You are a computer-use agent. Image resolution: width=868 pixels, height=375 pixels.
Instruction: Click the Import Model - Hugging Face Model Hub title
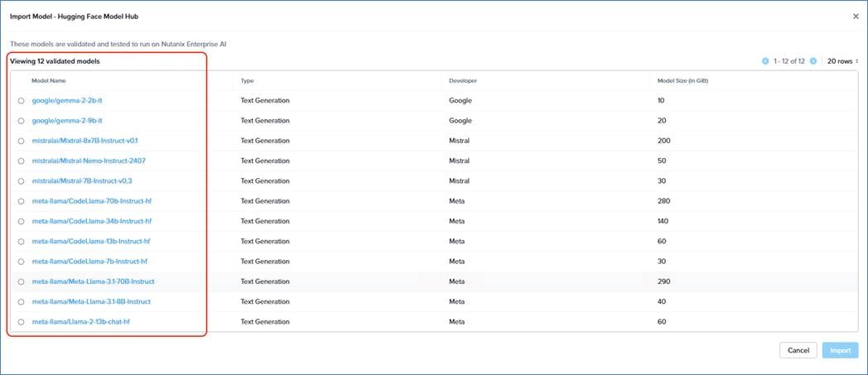click(x=75, y=17)
